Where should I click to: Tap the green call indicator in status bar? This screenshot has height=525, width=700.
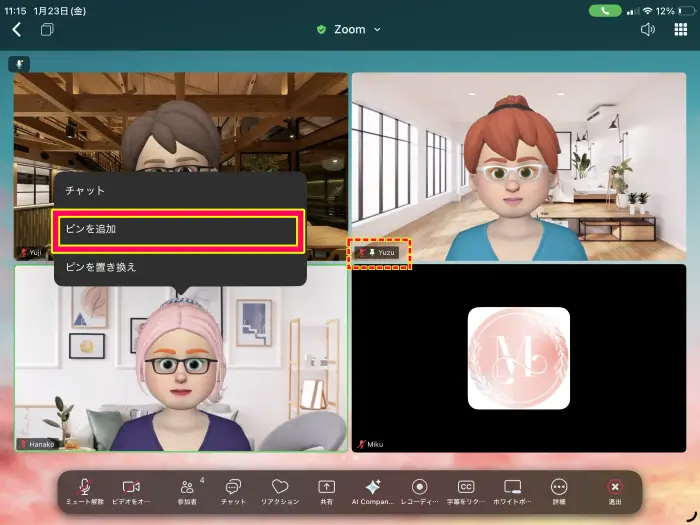605,11
